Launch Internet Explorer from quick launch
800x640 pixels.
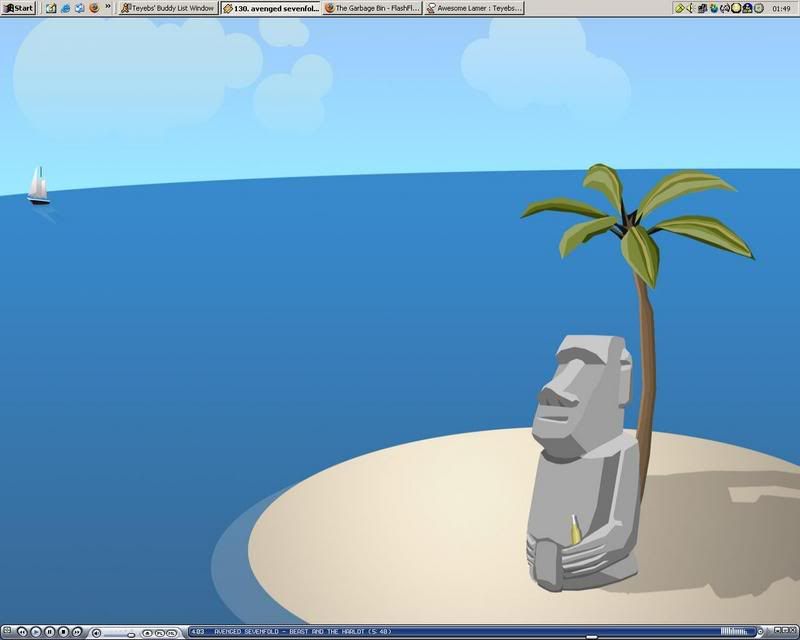point(65,8)
